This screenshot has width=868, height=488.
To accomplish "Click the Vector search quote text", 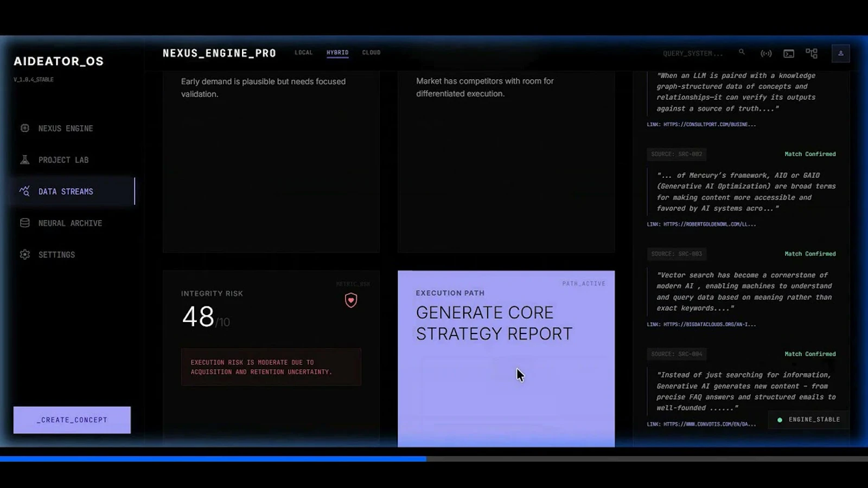I will click(x=744, y=292).
